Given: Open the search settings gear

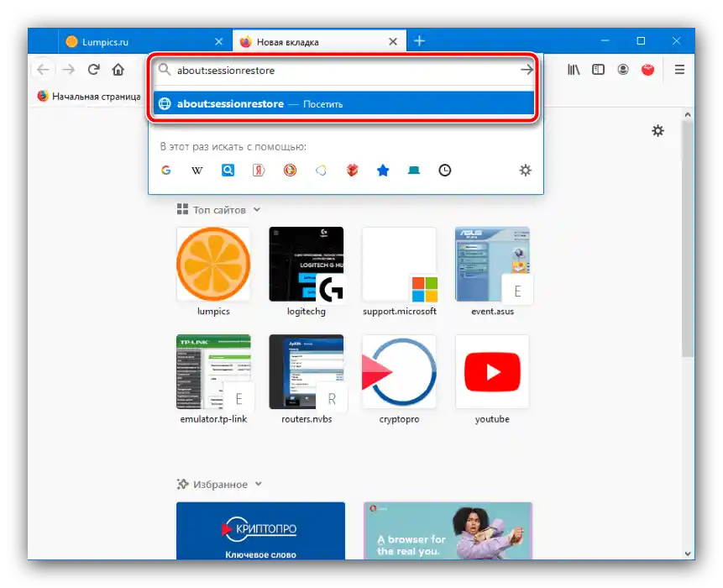Looking at the screenshot, I should click(x=525, y=170).
